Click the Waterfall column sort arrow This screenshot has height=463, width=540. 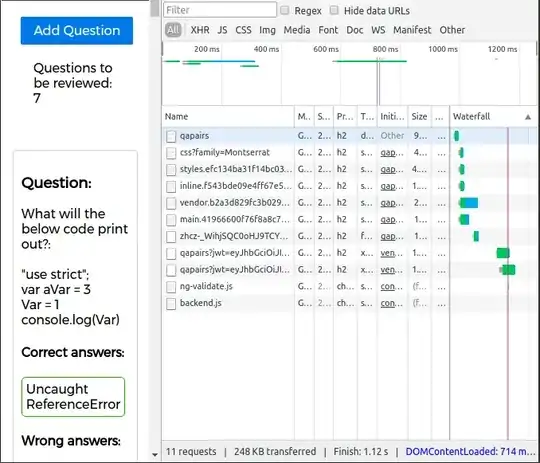[528, 117]
